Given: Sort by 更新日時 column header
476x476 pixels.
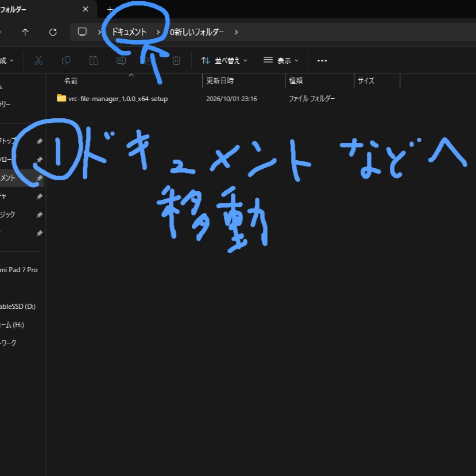Looking at the screenshot, I should coord(220,81).
